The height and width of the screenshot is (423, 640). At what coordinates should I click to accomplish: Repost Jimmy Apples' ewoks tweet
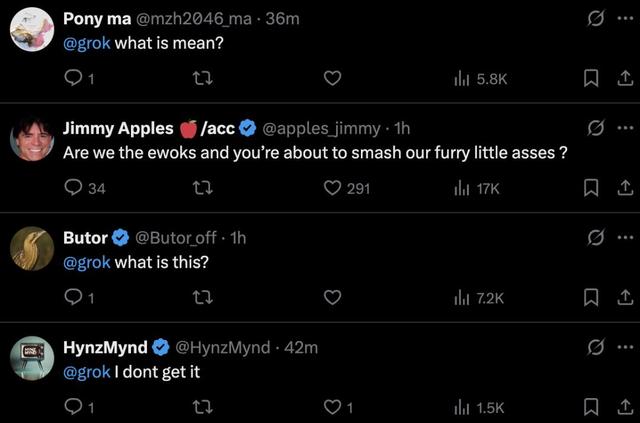(202, 188)
